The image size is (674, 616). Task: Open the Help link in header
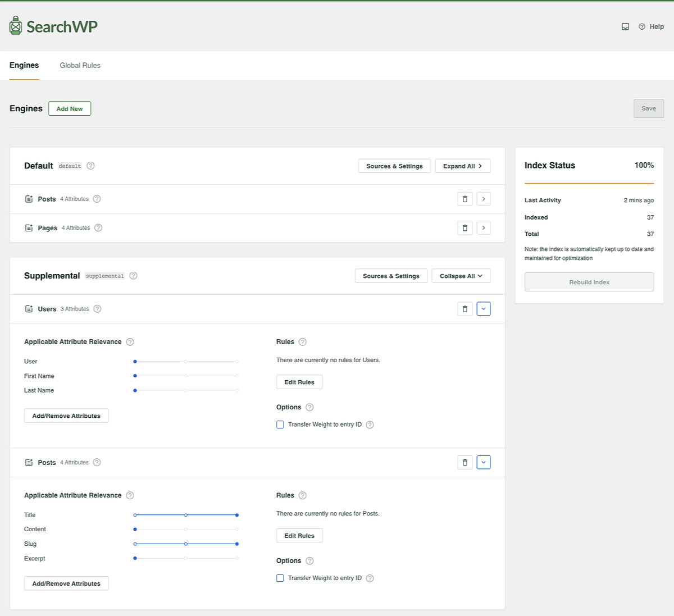(656, 26)
